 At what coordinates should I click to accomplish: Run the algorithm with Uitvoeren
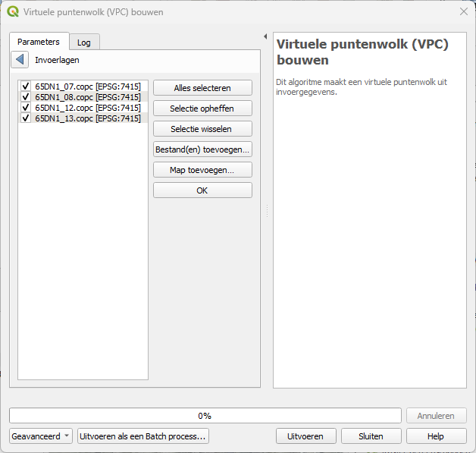(x=306, y=436)
